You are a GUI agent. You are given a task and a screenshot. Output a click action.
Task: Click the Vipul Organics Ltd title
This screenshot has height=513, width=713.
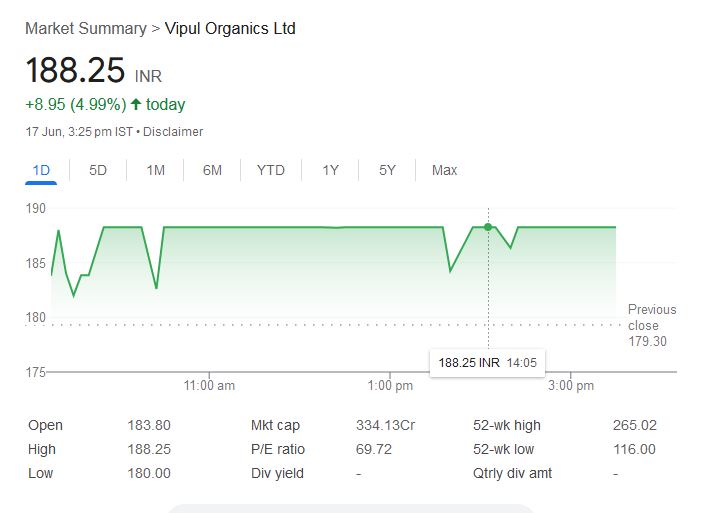click(x=230, y=29)
